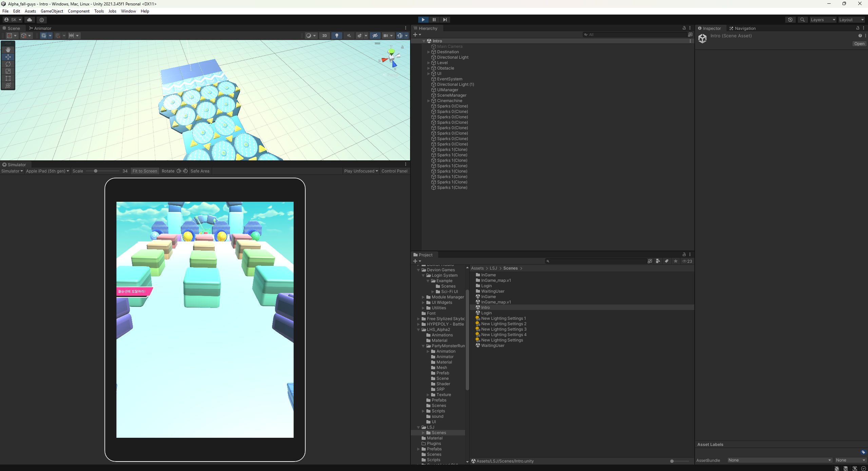Select the Rotate tool in Scene
This screenshot has width=868, height=471.
[8, 64]
